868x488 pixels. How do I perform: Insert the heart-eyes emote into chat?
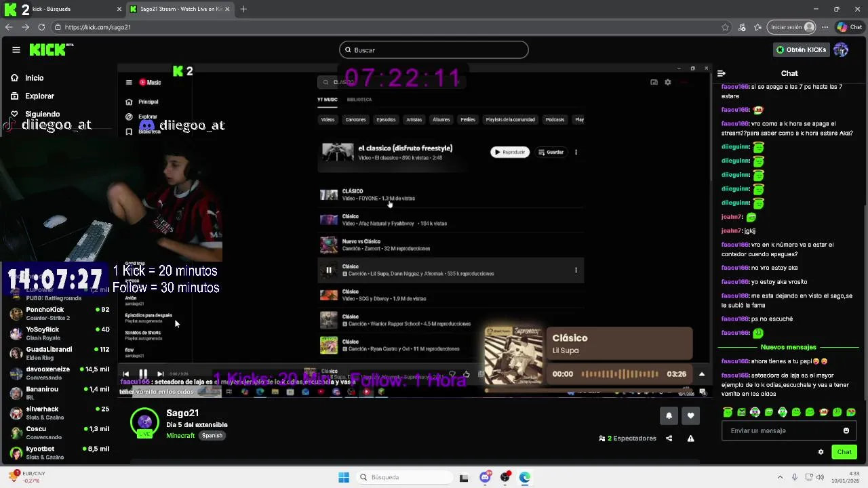(x=851, y=412)
